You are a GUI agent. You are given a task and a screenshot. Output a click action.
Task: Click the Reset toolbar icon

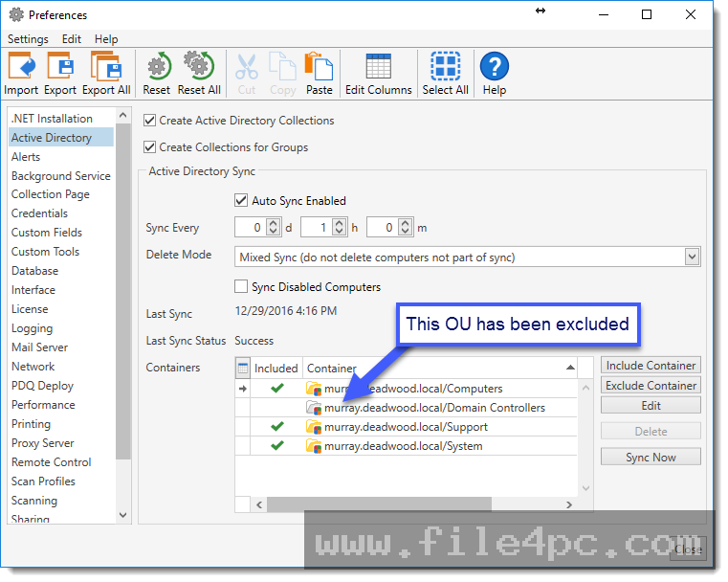point(157,66)
